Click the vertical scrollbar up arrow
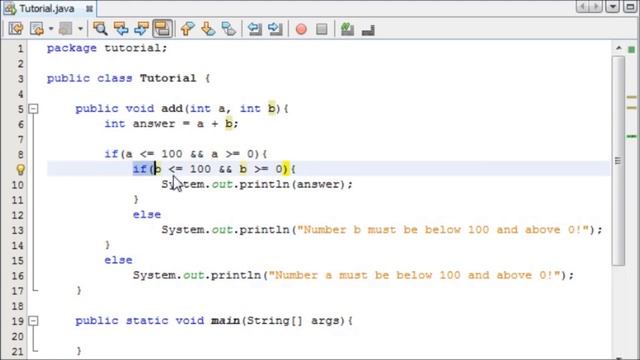The image size is (640, 360). click(619, 48)
